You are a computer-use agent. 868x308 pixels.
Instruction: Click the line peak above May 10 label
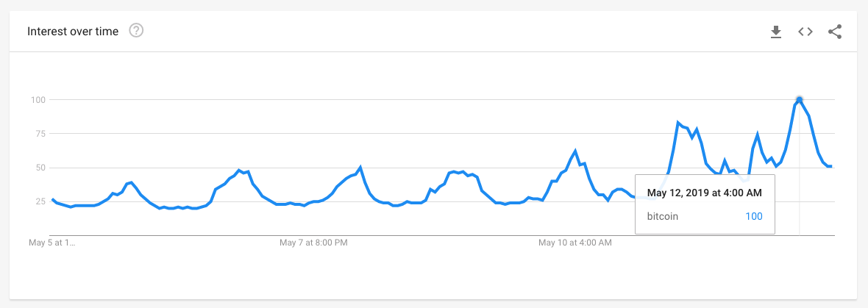[576, 151]
